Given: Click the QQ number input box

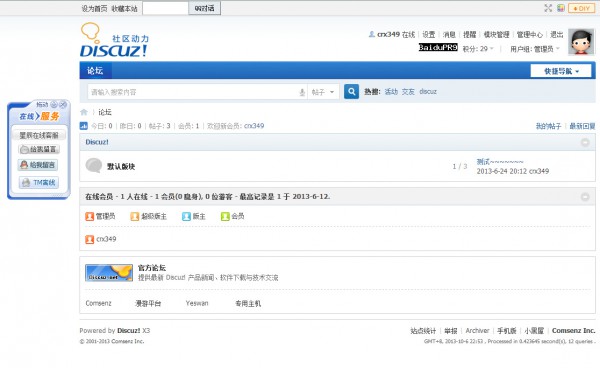Looking at the screenshot, I should pos(165,8).
